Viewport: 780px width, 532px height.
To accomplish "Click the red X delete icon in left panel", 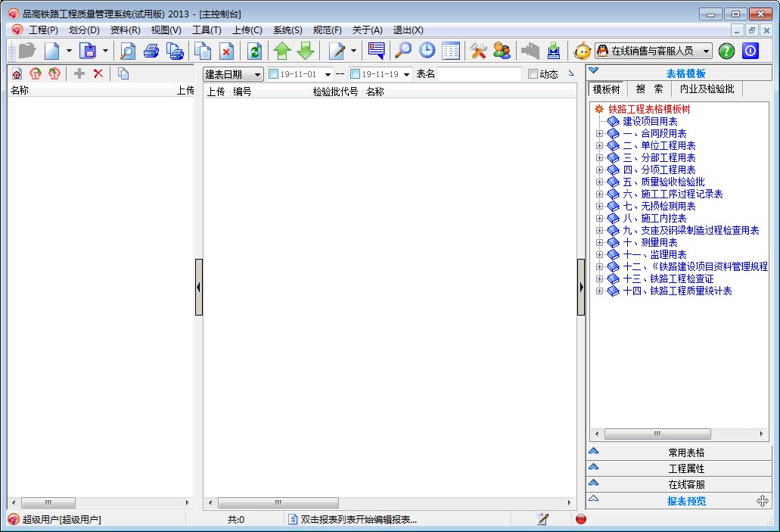I will tap(98, 73).
